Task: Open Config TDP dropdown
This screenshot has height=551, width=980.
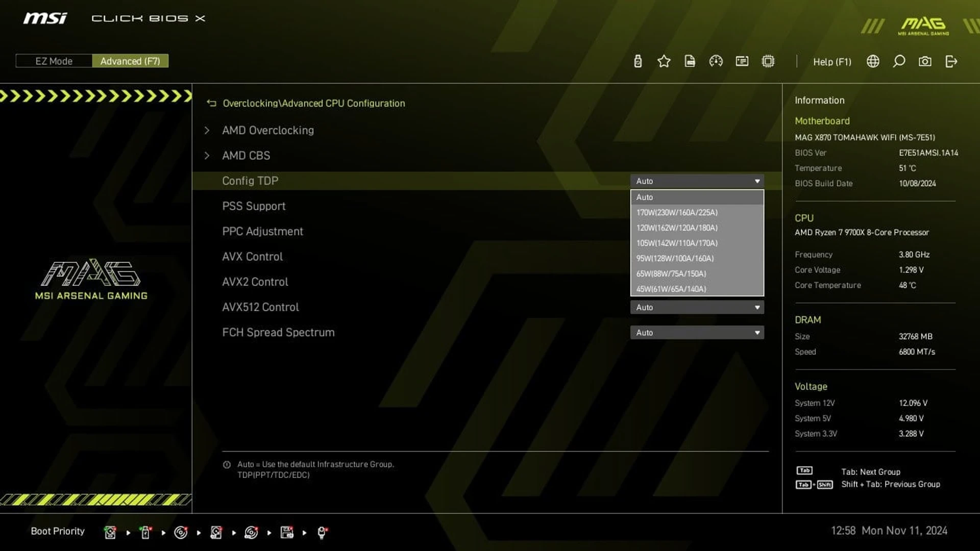Action: click(697, 181)
